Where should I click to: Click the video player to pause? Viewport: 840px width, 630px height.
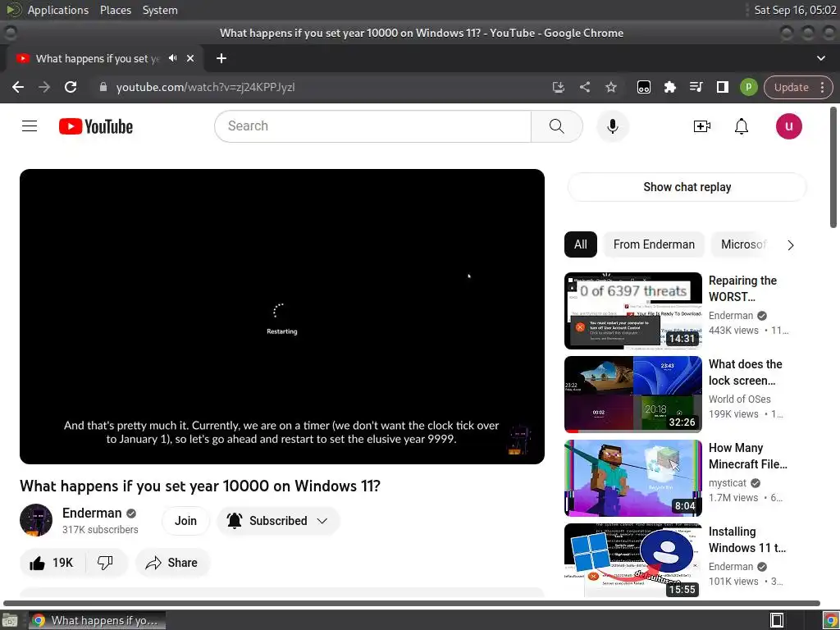pyautogui.click(x=282, y=316)
